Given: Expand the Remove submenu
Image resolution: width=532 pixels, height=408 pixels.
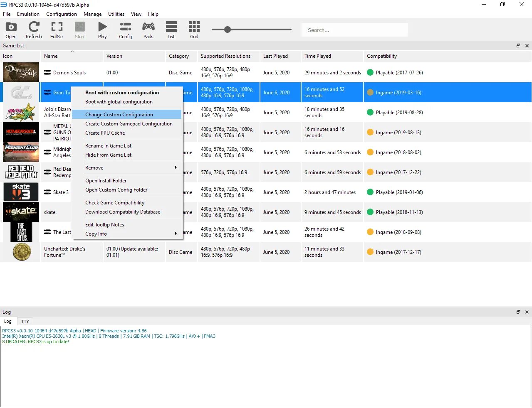Looking at the screenshot, I should (127, 168).
